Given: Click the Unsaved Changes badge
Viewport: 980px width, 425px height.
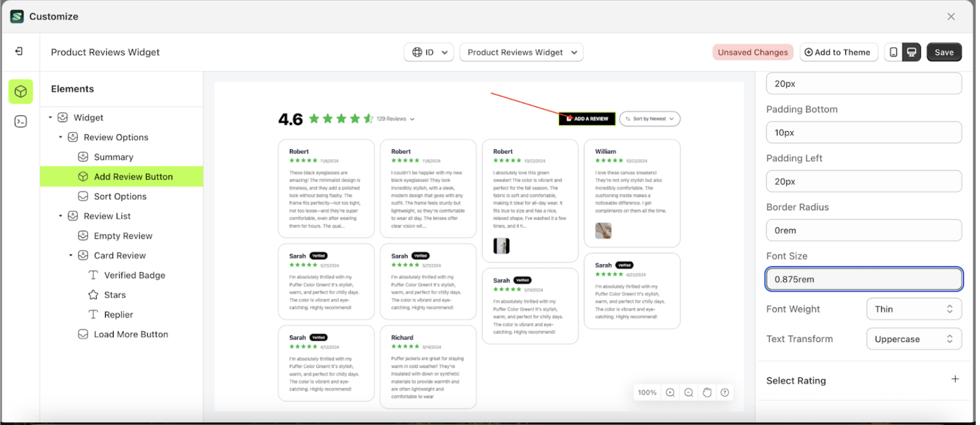Looking at the screenshot, I should (x=753, y=52).
